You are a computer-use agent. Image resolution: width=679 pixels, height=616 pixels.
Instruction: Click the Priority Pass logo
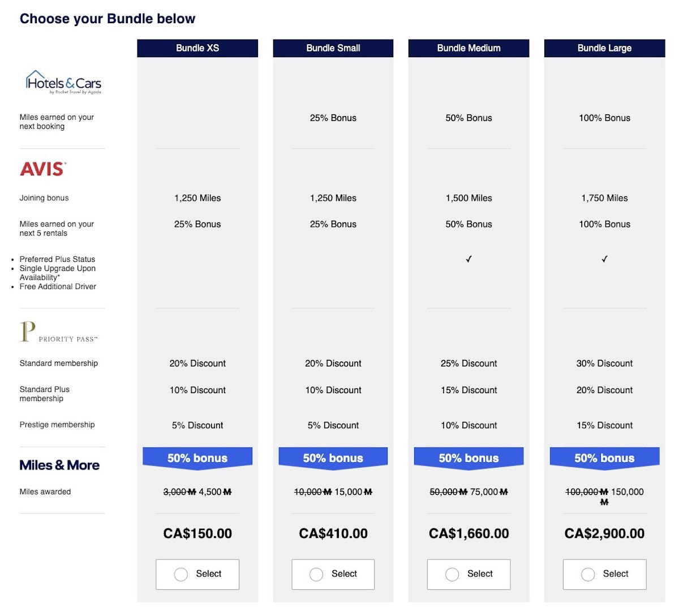(x=58, y=332)
